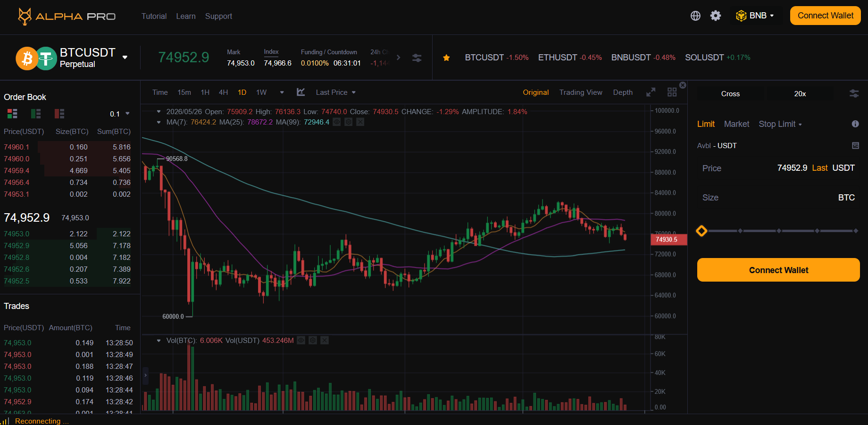Change leverage via the 20x button

click(x=800, y=93)
